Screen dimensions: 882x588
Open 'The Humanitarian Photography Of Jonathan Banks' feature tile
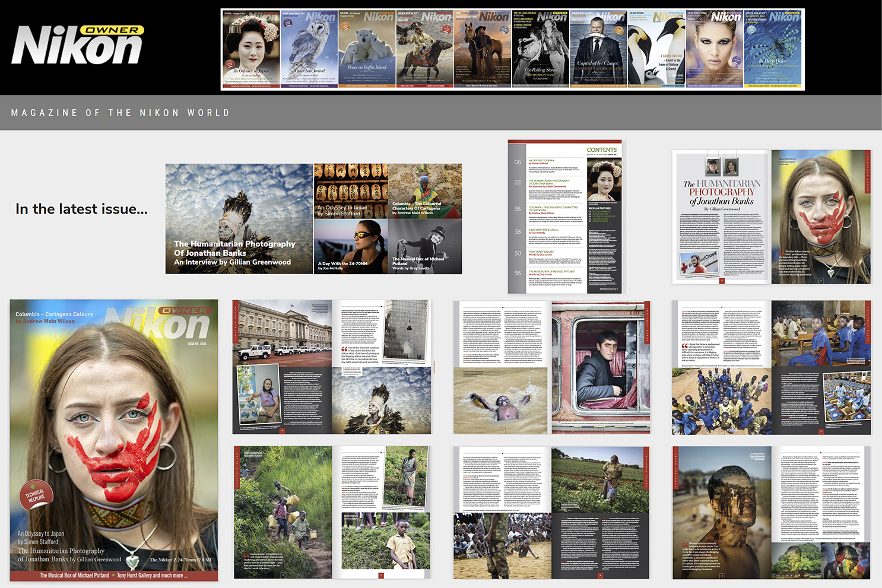tap(239, 219)
